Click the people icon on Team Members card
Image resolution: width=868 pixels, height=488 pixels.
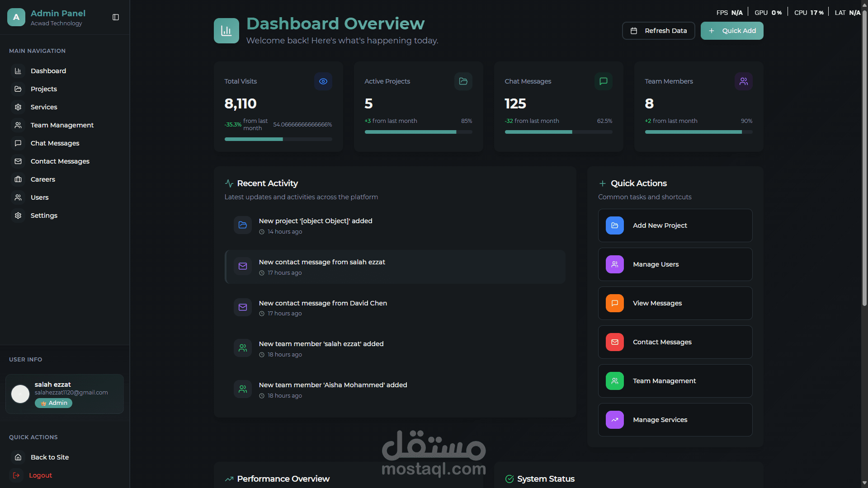pos(743,81)
